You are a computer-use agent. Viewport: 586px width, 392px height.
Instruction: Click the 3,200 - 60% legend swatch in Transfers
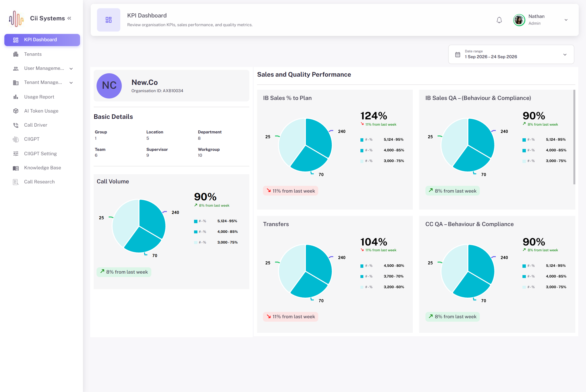coord(362,287)
